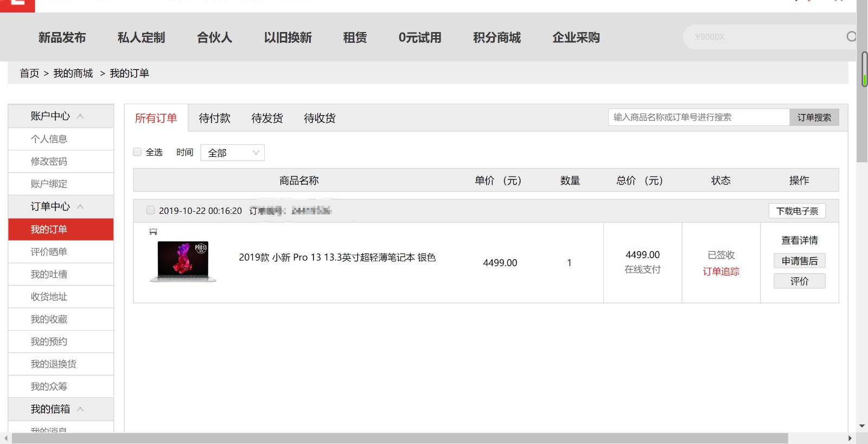
Task: Click 首页 in the breadcrumb
Action: point(29,73)
